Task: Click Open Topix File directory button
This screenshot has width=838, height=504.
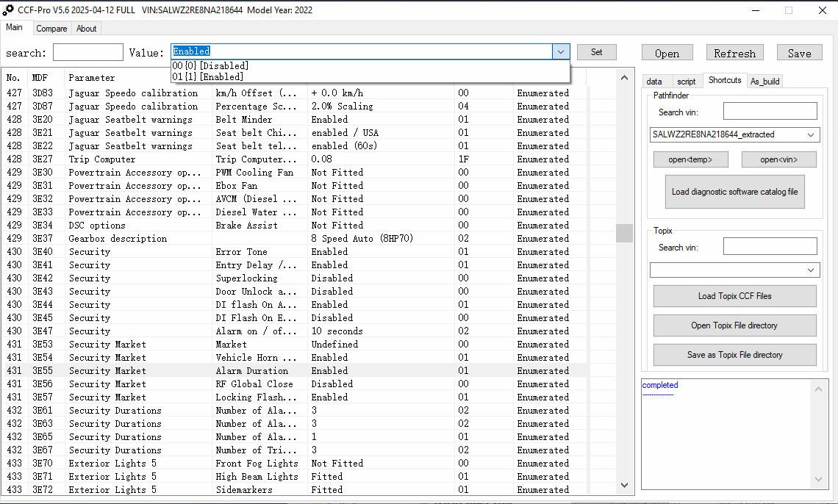Action: pyautogui.click(x=735, y=325)
